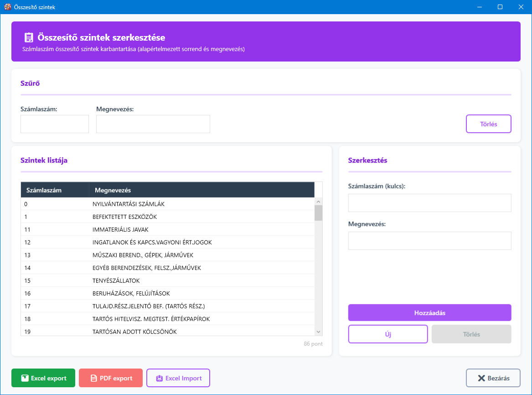
Task: Click the X icon on Bezárás
Action: pyautogui.click(x=481, y=378)
